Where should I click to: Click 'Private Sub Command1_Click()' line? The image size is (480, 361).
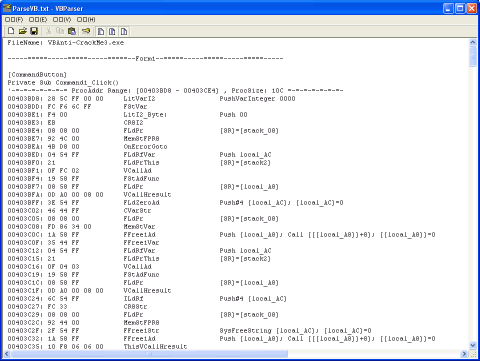tap(63, 83)
